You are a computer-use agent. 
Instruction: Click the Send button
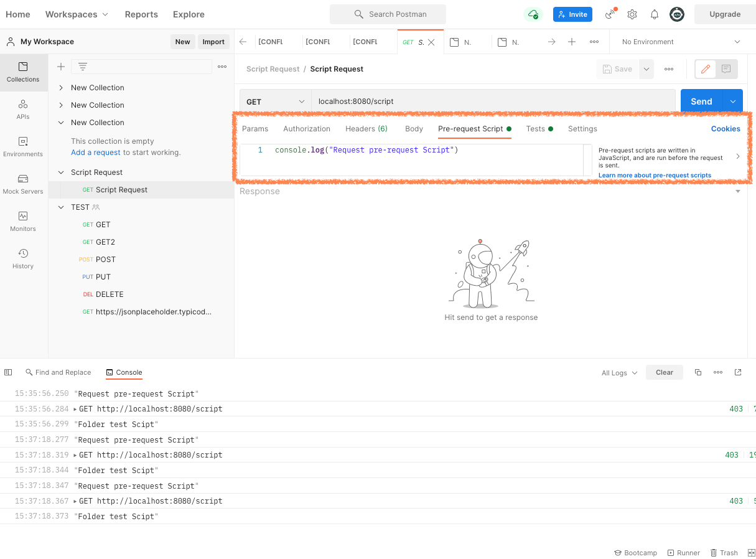pos(701,101)
